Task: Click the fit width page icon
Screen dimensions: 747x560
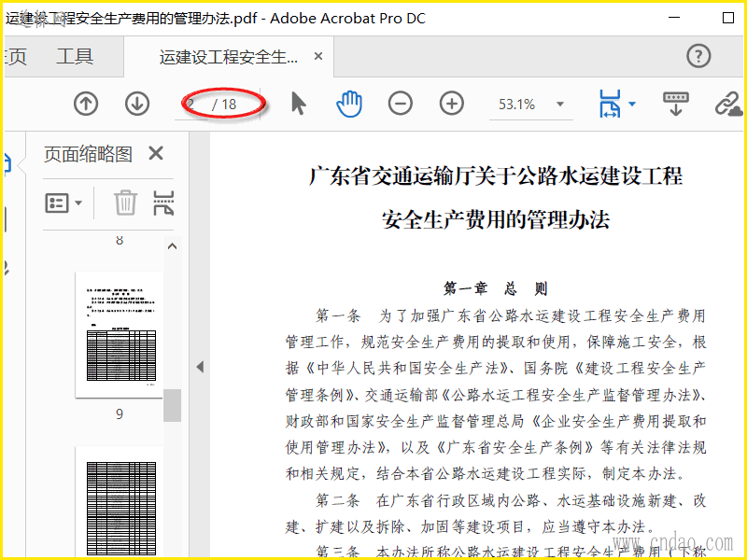Action: pyautogui.click(x=610, y=104)
